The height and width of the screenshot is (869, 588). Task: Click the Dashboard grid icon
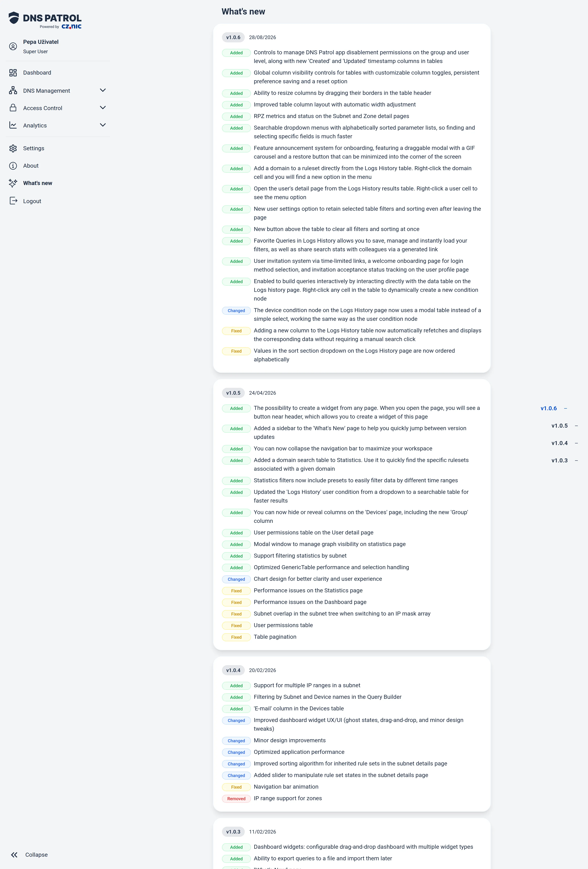click(13, 73)
